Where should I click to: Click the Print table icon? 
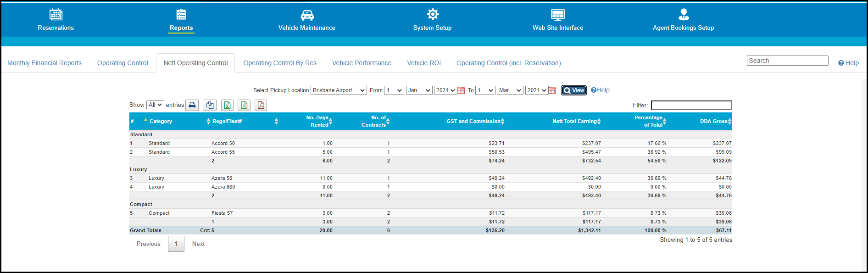(x=192, y=106)
